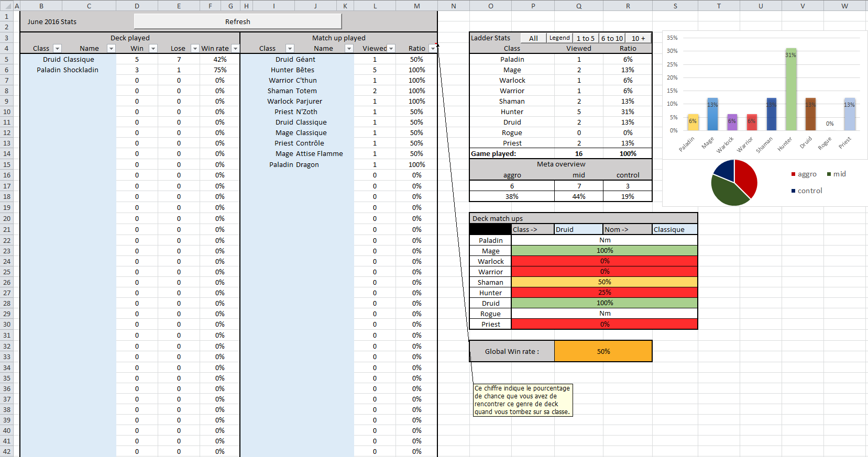Select the 6 to 10 rank button

(x=612, y=38)
